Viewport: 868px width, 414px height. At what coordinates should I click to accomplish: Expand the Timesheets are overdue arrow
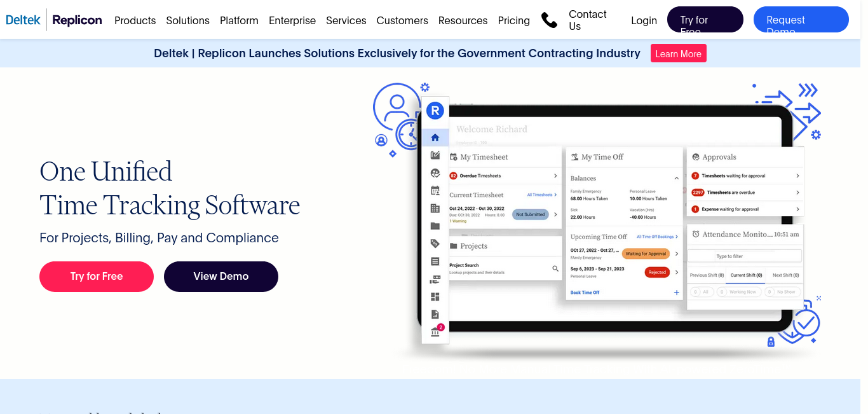coord(797,192)
